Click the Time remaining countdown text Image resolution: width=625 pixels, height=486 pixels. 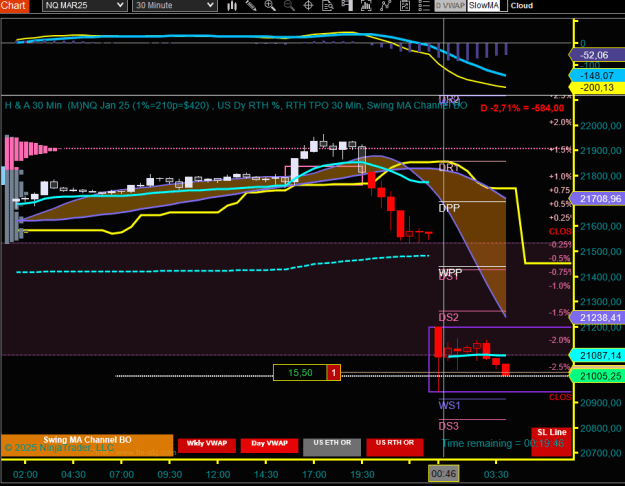click(x=503, y=443)
